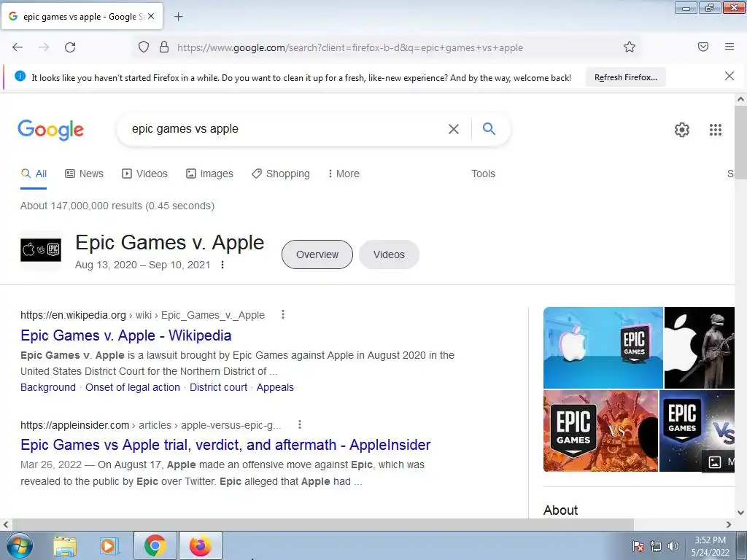Open the District court sitelink

tap(219, 387)
